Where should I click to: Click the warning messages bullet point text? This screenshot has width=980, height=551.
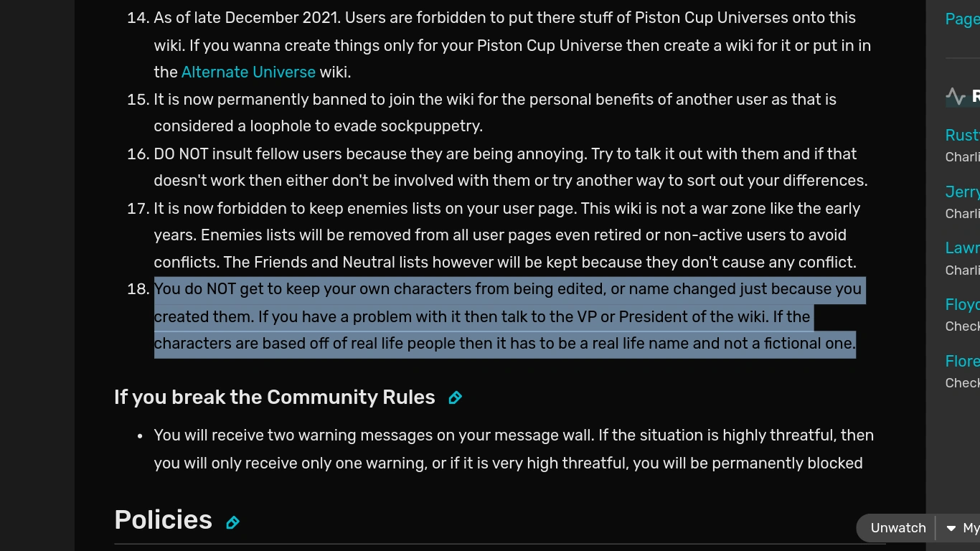502,448
